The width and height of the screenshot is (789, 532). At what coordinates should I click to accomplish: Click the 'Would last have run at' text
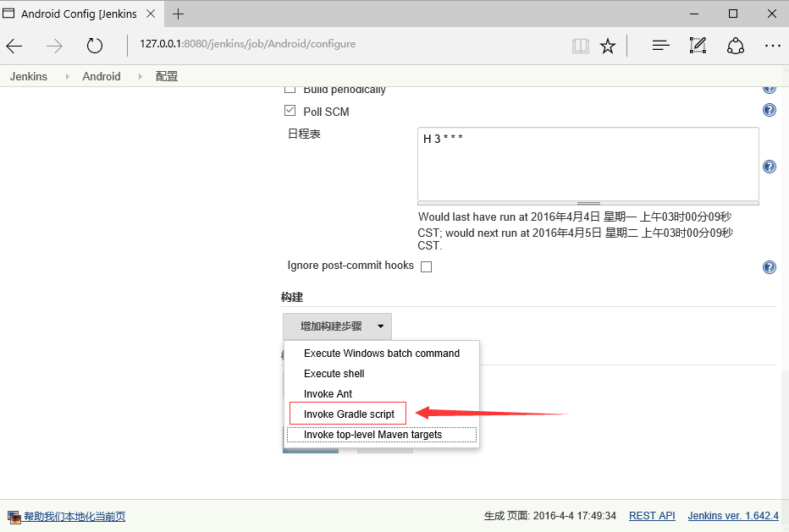point(472,217)
